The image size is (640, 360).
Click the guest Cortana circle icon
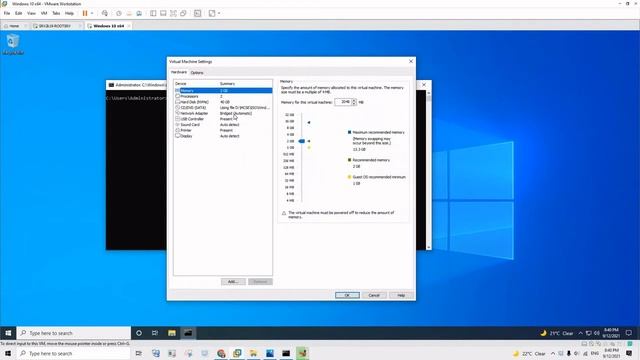click(x=139, y=333)
